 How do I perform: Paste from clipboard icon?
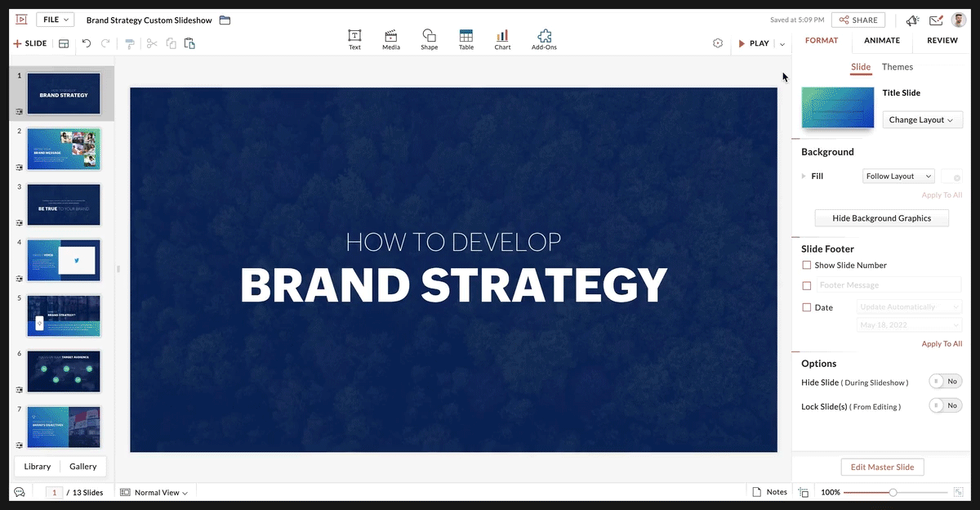(189, 43)
